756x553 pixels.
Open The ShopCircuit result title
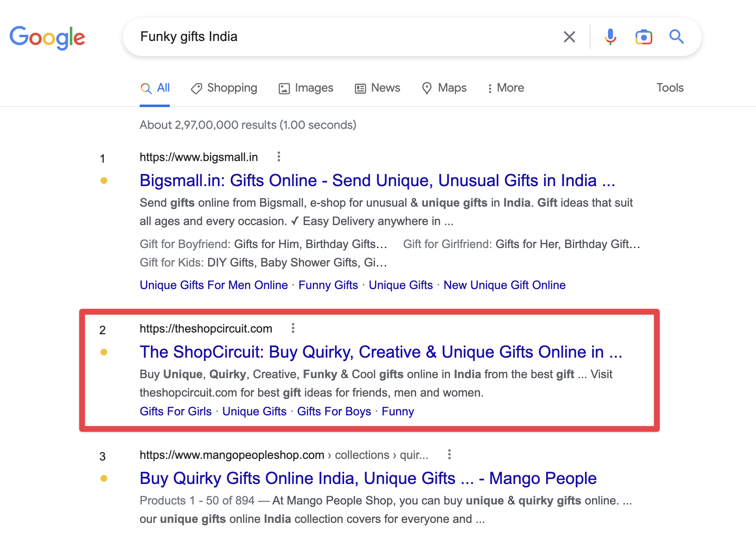(x=381, y=352)
